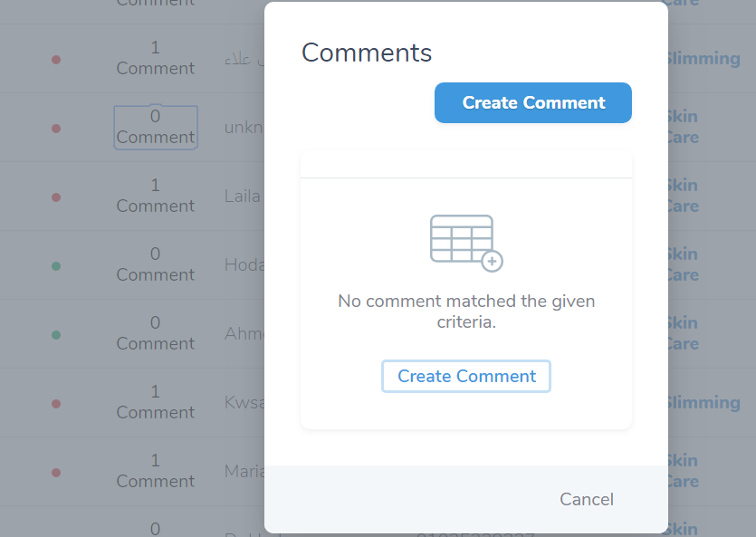The height and width of the screenshot is (537, 756).
Task: Click the red status dot in unknown row
Action: click(56, 129)
